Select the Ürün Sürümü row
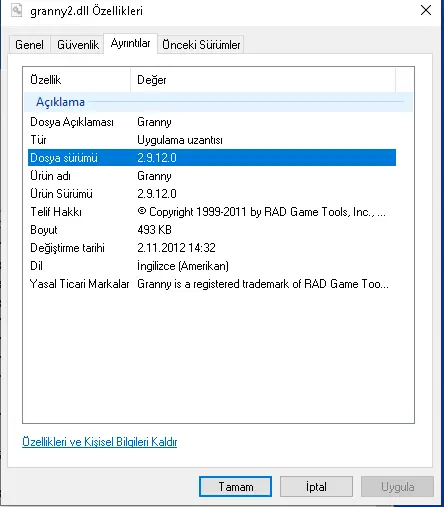This screenshot has height=507, width=444. (x=212, y=194)
